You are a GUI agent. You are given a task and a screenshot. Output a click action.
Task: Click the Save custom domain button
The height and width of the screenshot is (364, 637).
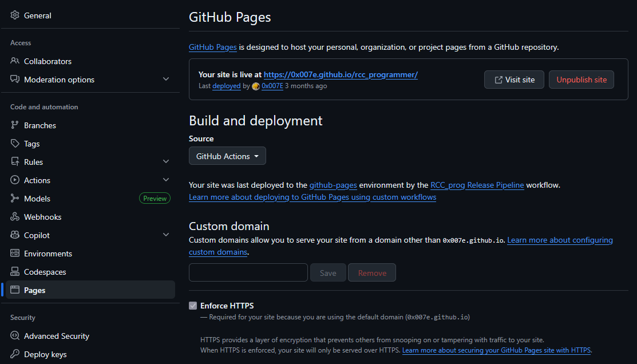[328, 272]
